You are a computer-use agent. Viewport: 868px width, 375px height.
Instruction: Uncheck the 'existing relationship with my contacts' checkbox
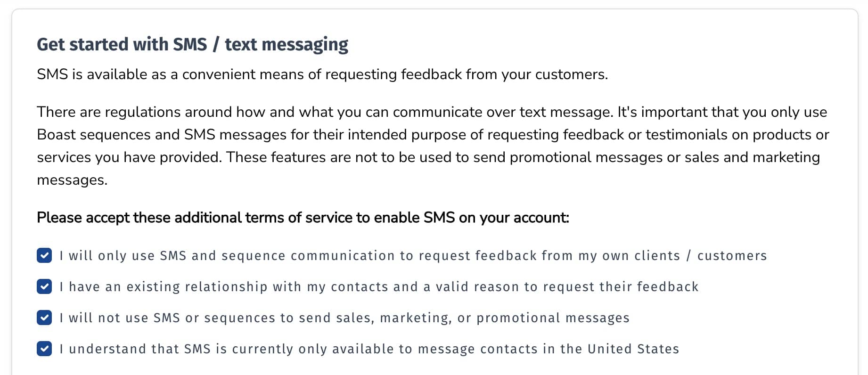click(x=44, y=287)
